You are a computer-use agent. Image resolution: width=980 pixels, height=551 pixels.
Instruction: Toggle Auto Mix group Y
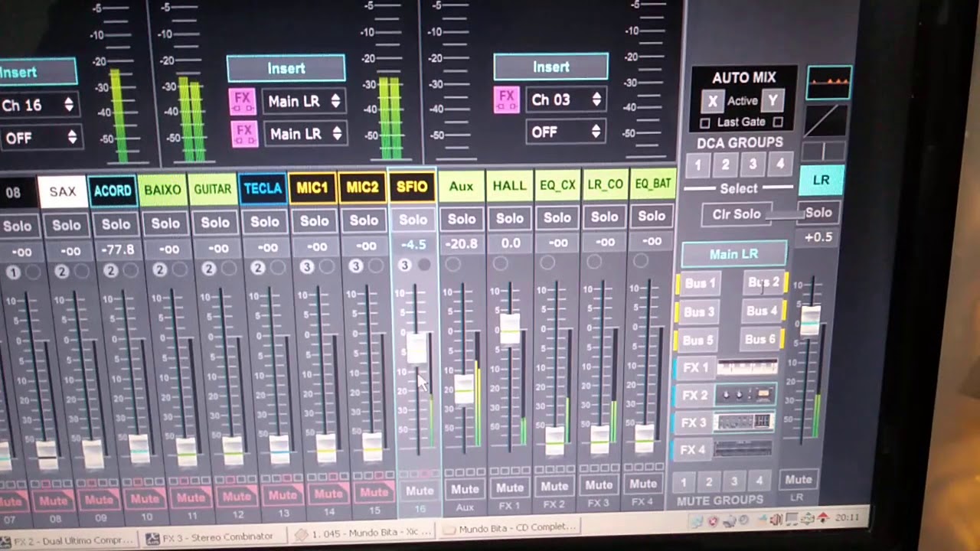click(773, 100)
